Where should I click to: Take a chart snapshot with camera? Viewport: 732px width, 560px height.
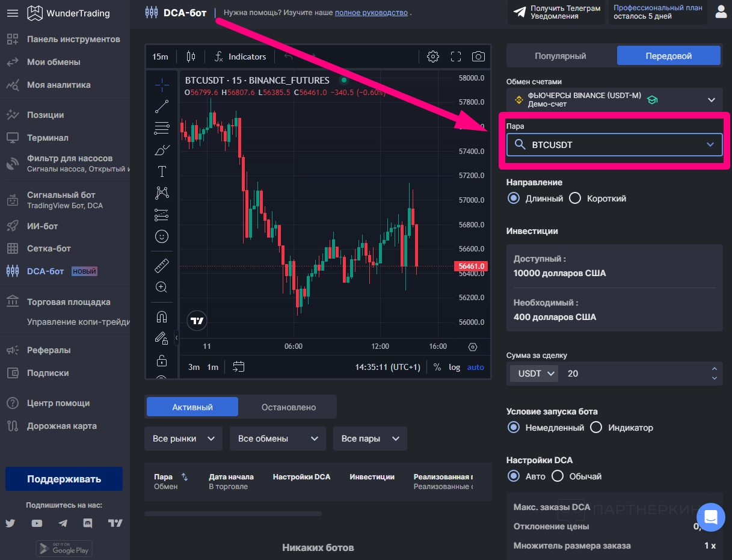point(478,57)
